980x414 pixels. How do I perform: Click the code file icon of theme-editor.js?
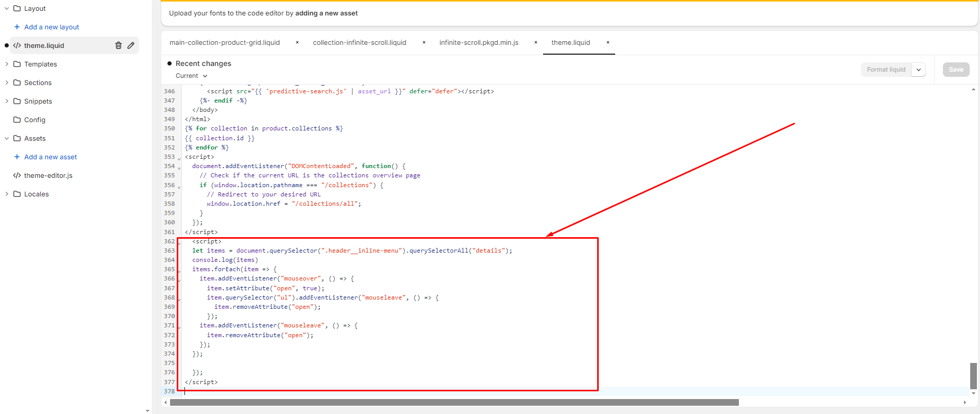coord(17,175)
